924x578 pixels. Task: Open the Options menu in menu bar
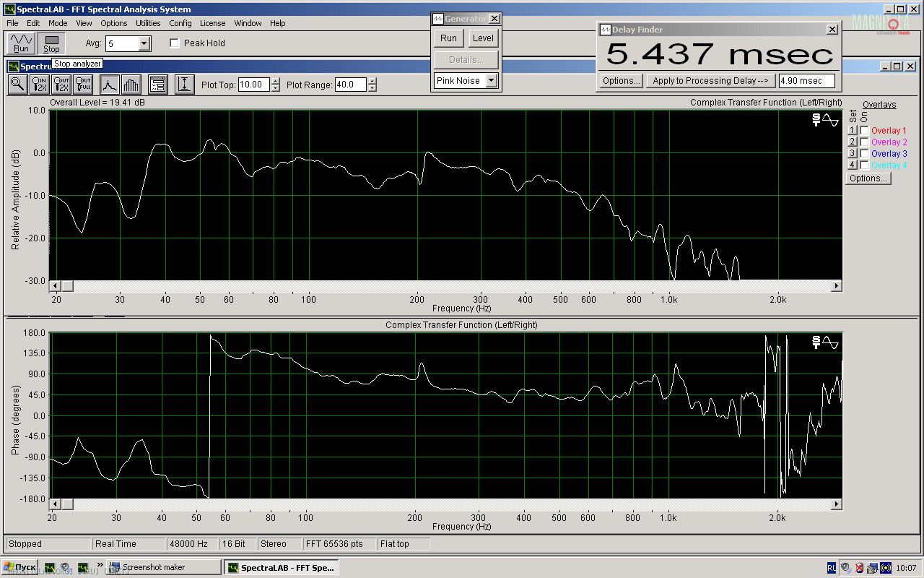coord(113,23)
